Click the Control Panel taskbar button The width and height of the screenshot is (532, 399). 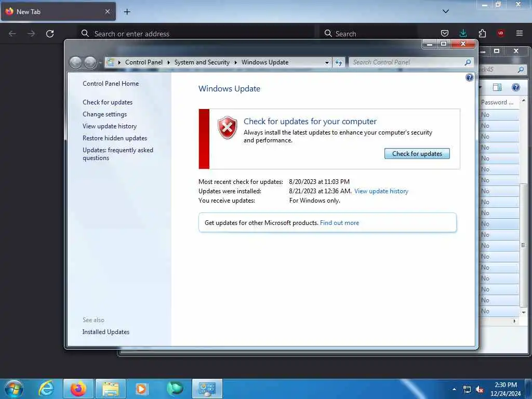[207, 389]
